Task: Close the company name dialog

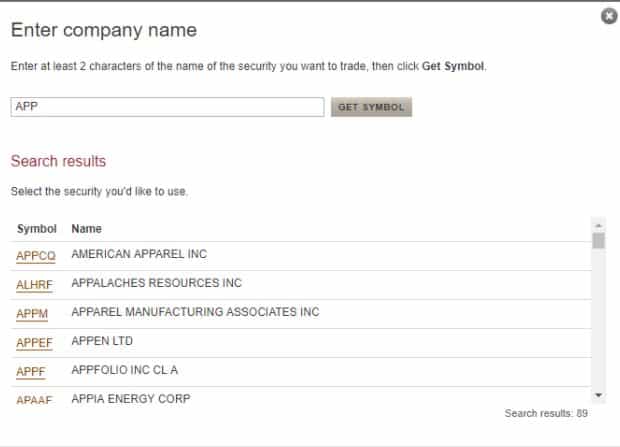Action: pyautogui.click(x=609, y=16)
